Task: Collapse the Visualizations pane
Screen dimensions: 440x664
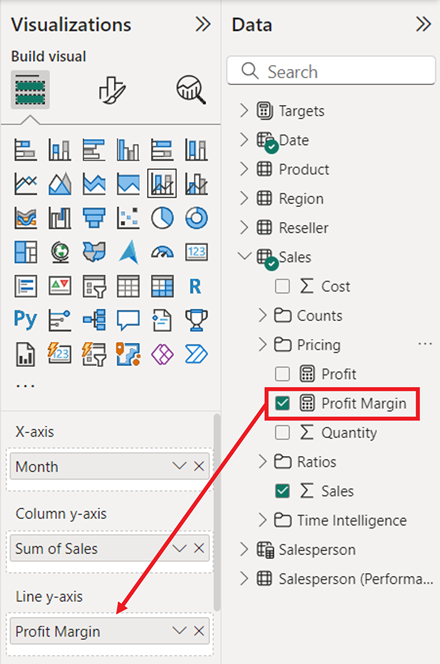Action: pyautogui.click(x=203, y=25)
